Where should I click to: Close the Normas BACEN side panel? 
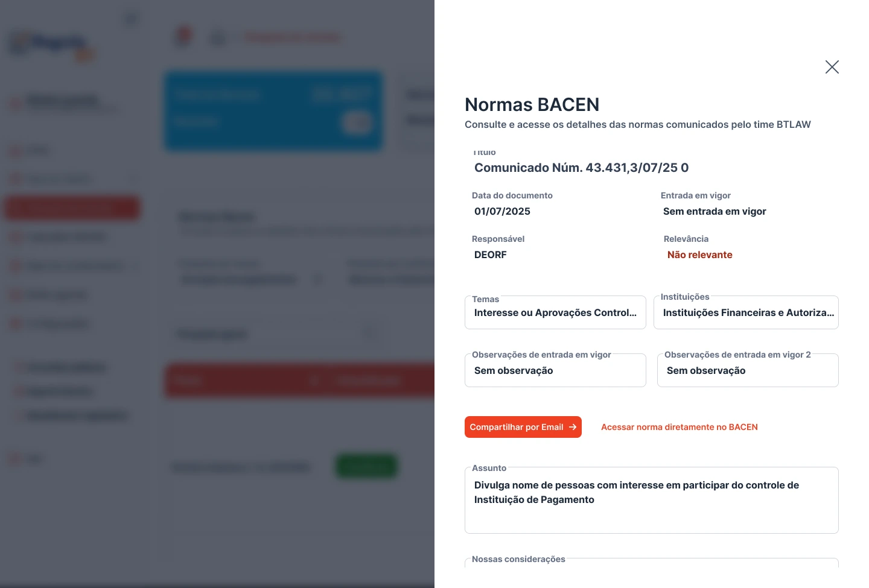[832, 67]
